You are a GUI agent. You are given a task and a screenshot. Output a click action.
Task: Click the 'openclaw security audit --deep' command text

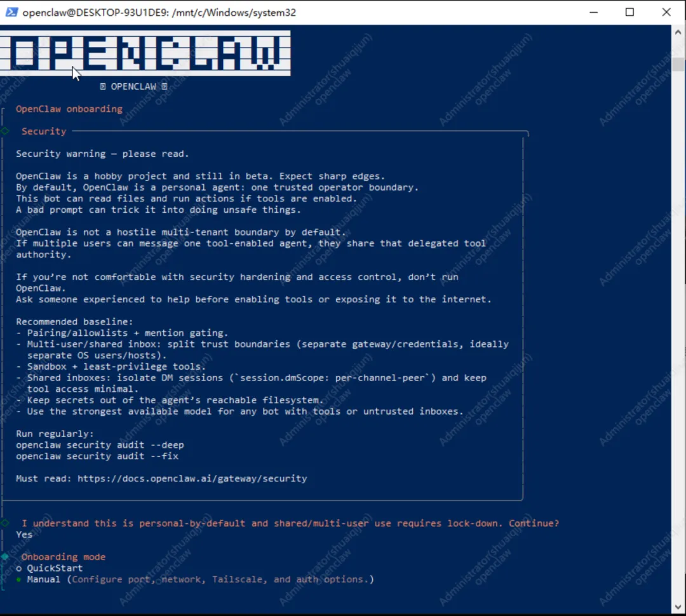click(x=100, y=445)
